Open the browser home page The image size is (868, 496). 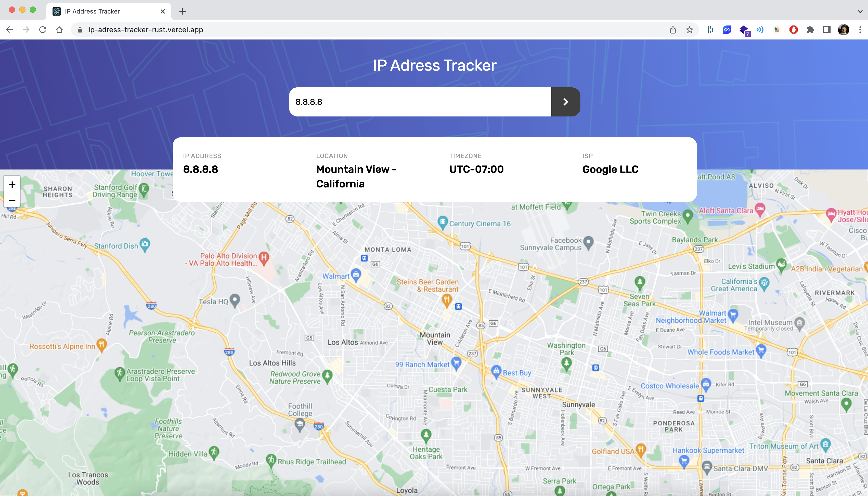[x=59, y=30]
